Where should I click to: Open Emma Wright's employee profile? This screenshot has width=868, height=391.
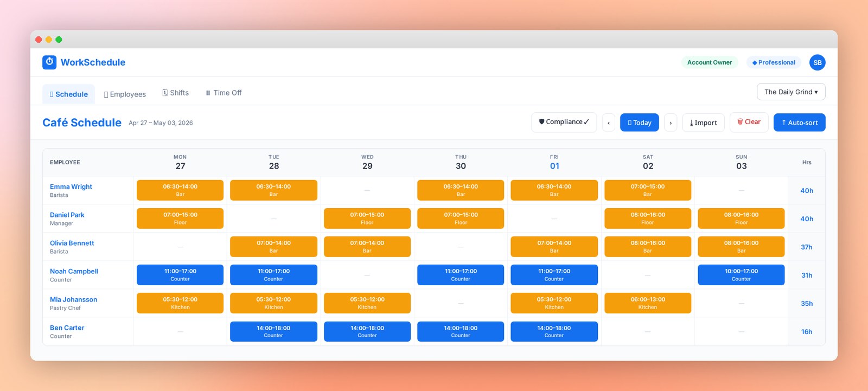click(x=71, y=187)
